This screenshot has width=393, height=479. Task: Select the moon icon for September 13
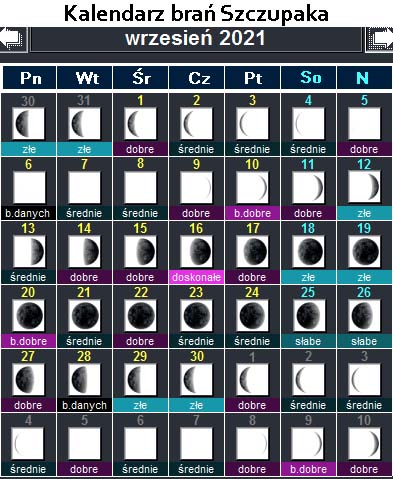pyautogui.click(x=28, y=251)
